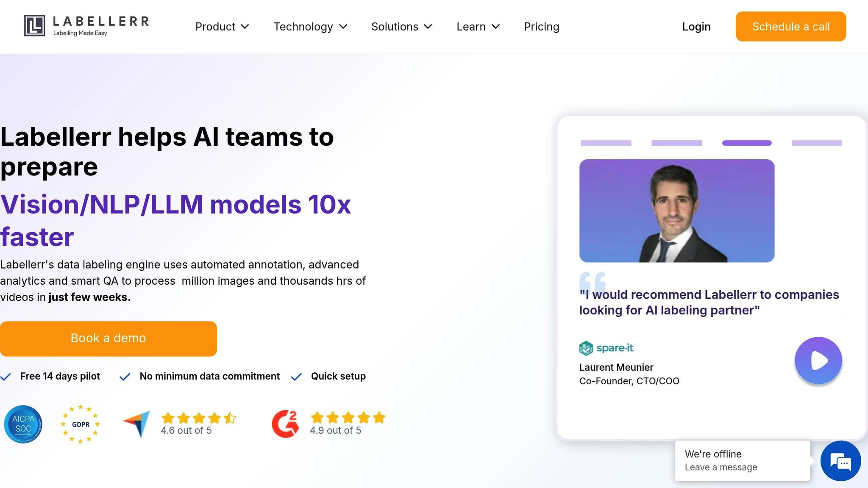Screen dimensions: 868x488
Task: Expand the Solutions dropdown menu
Action: 402,27
